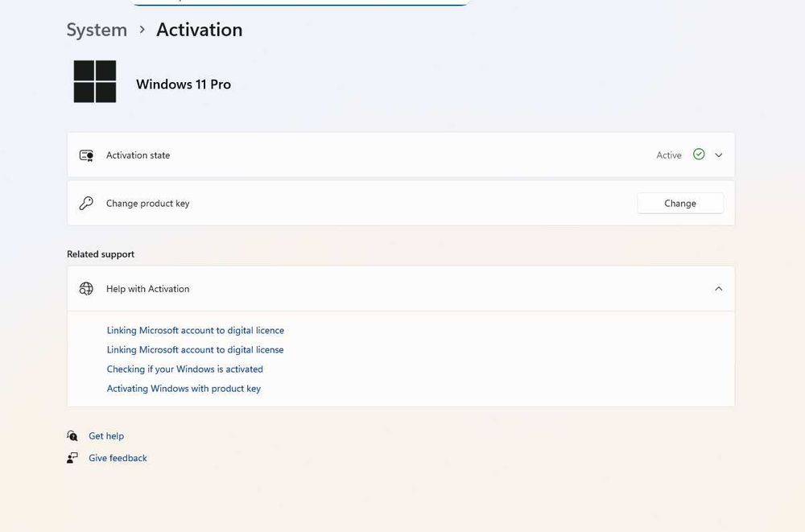Click the Windows 11 Pro edition text
The image size is (805, 532).
click(184, 85)
